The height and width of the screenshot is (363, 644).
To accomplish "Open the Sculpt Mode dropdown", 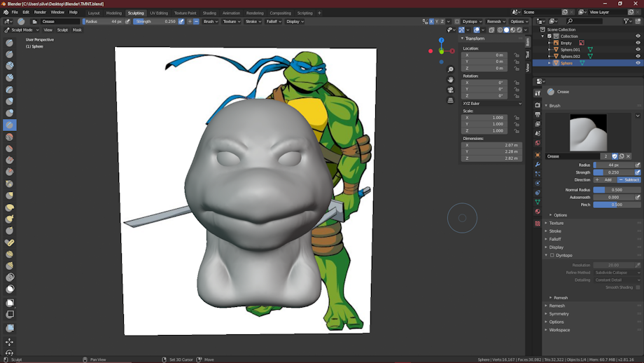I will (21, 30).
